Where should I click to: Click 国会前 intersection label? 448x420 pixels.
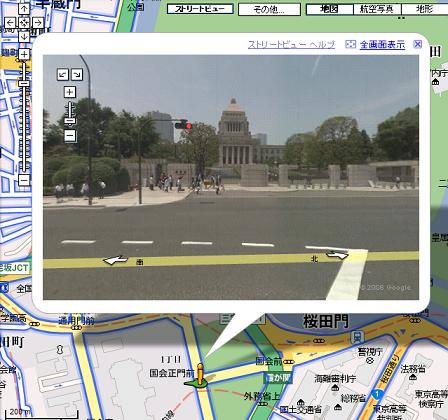pyautogui.click(x=269, y=361)
